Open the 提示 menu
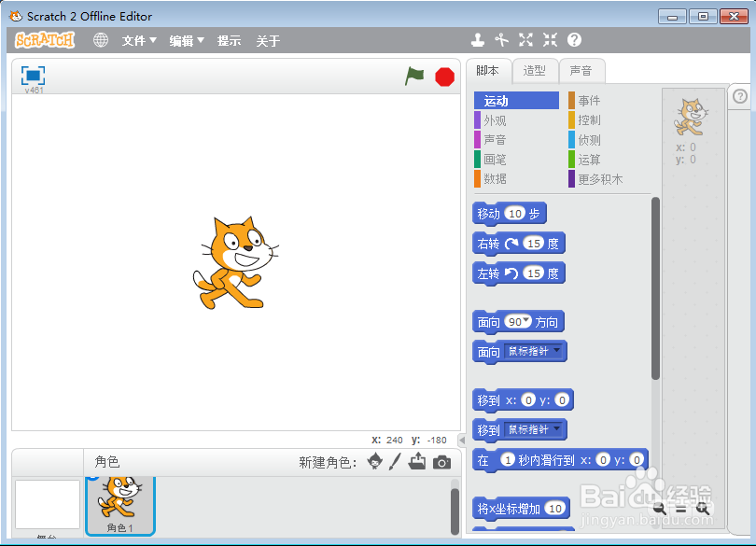 click(x=229, y=40)
